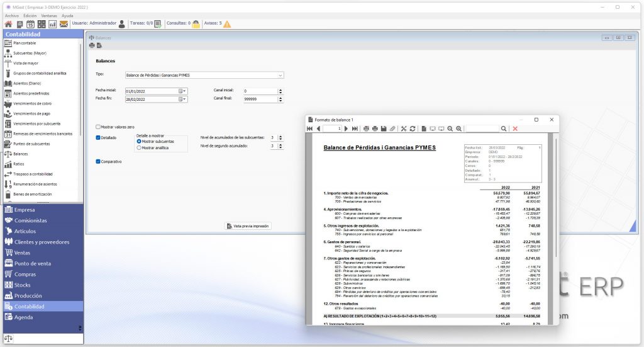Click Vista previa impresión button

248,226
